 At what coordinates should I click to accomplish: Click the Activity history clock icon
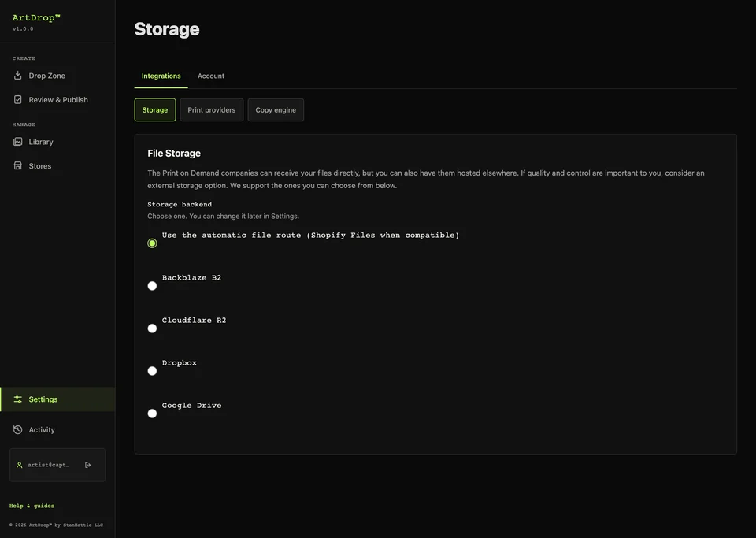pyautogui.click(x=18, y=429)
